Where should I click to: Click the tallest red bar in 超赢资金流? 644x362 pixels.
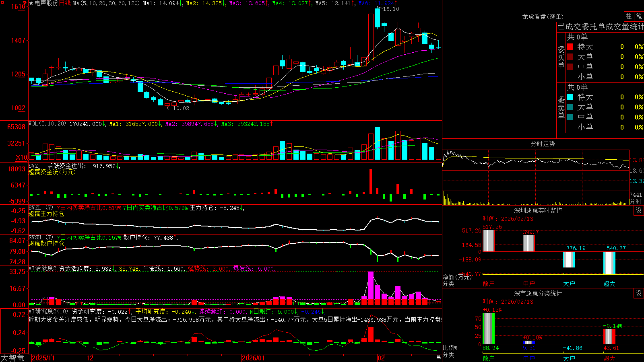point(371,181)
